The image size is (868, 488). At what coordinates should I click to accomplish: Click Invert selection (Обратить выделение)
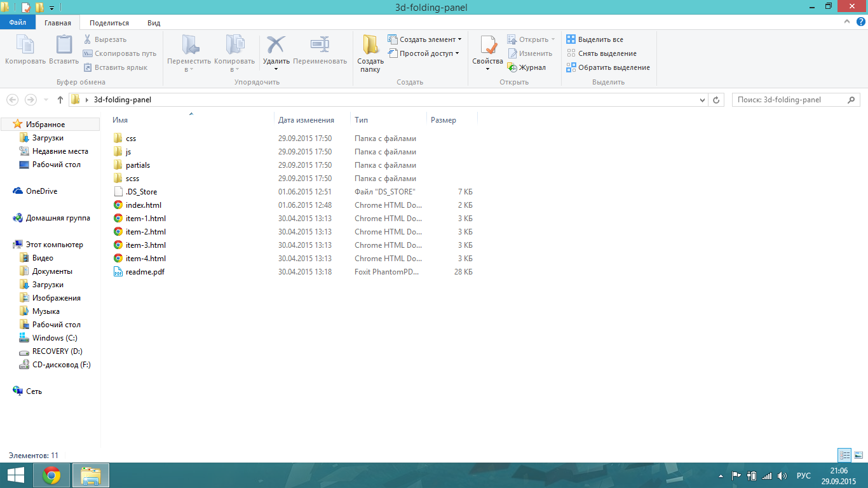coord(608,67)
